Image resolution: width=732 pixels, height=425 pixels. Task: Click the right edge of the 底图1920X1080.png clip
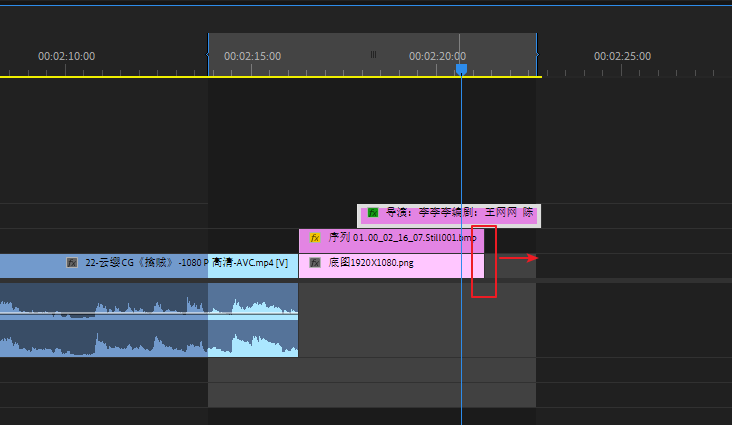coord(483,264)
